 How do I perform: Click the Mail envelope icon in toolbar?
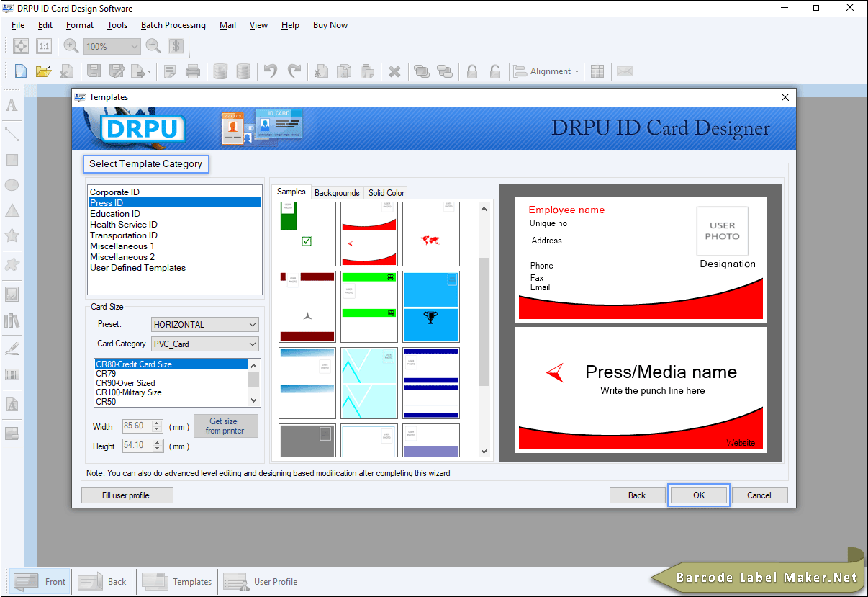(x=625, y=71)
